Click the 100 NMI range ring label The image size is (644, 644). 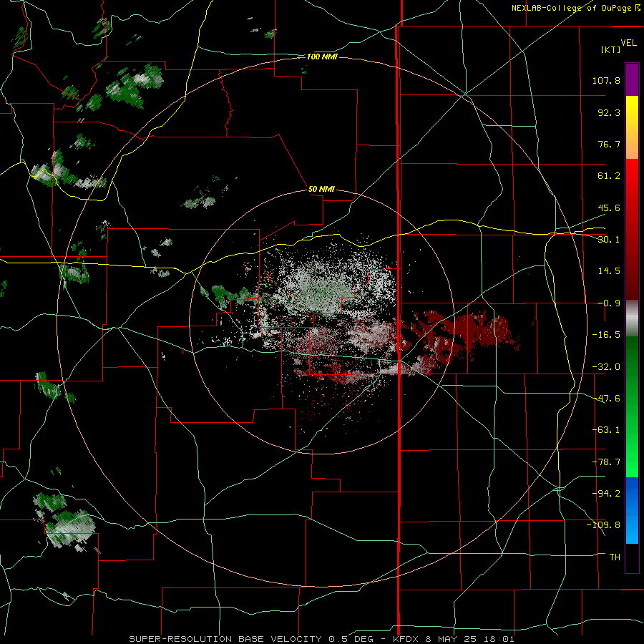(x=322, y=57)
